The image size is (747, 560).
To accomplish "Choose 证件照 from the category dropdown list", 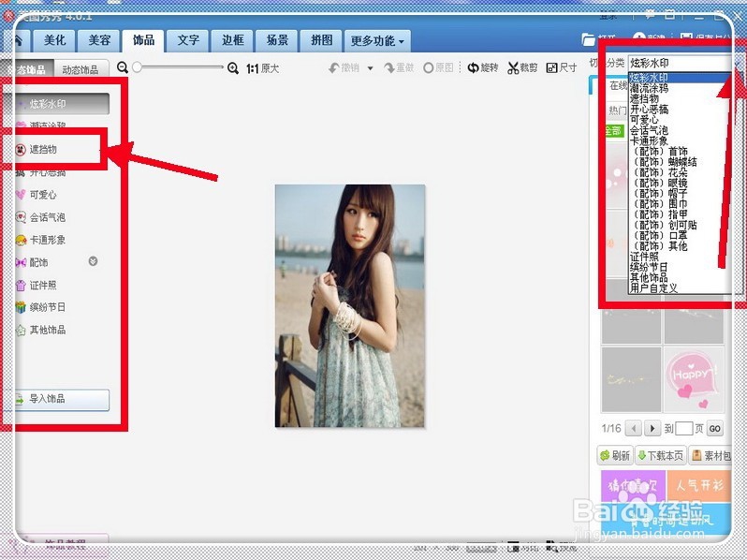I will (644, 257).
